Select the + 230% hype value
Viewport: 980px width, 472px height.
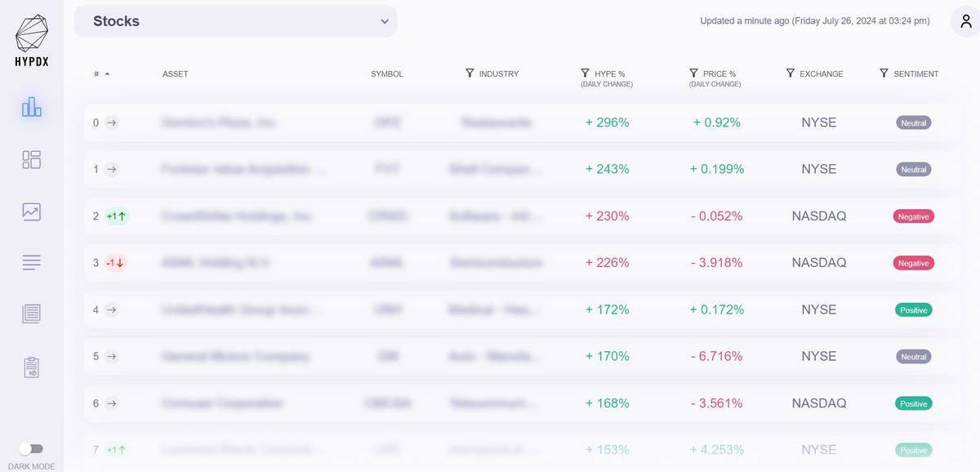(x=608, y=216)
